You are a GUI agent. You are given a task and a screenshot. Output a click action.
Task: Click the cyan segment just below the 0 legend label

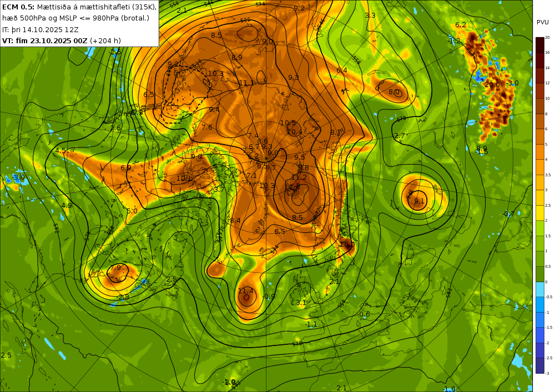(x=540, y=289)
